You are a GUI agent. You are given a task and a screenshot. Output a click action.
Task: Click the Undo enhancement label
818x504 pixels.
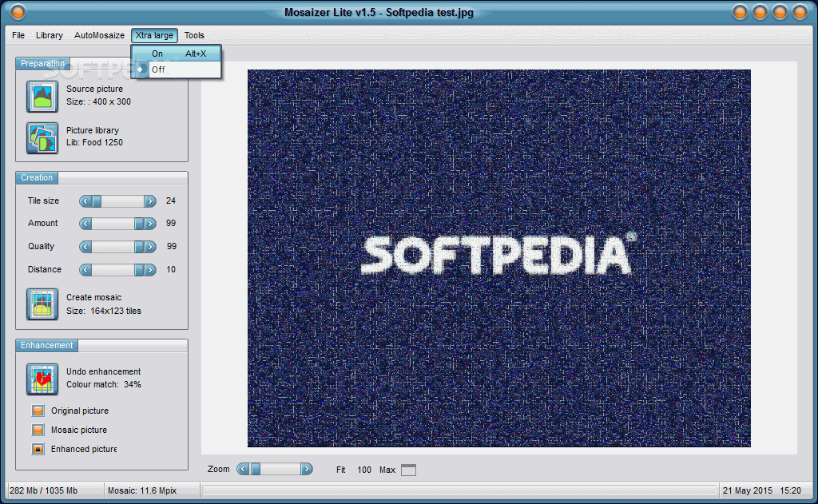click(103, 371)
